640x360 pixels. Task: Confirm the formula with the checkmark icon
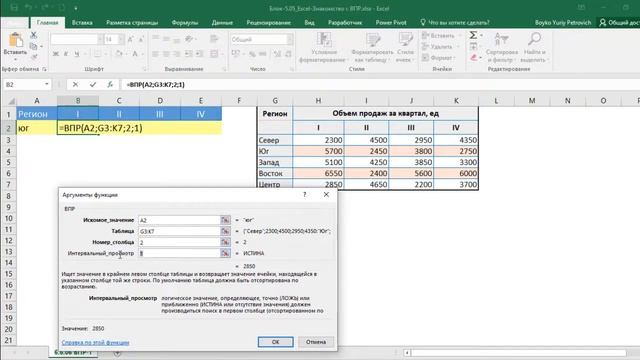(x=93, y=84)
